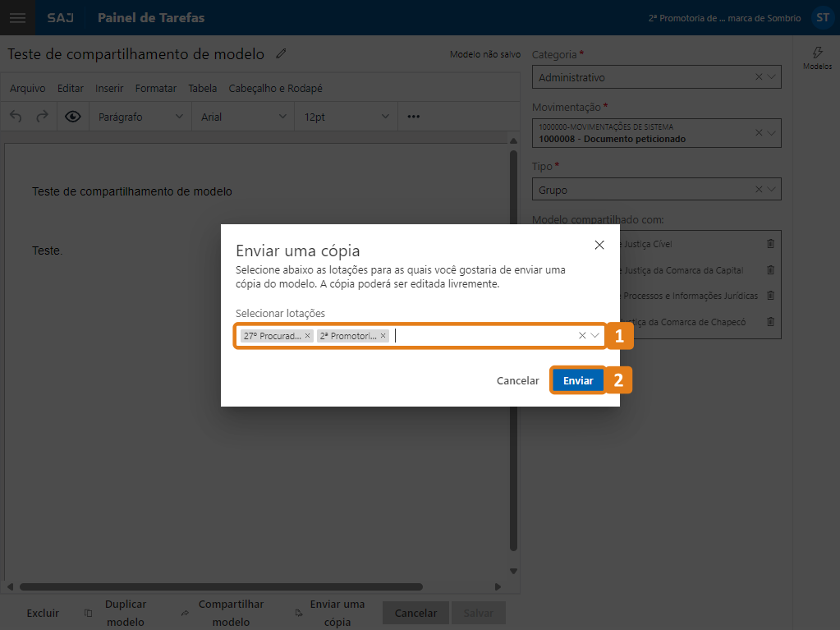840x630 pixels.
Task: Close the Enviar uma cópia dialog
Action: (x=599, y=245)
